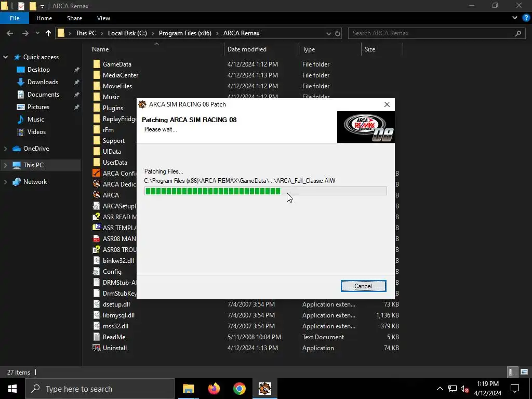Click Local Disk (C:) in breadcrumb
532x399 pixels.
coord(127,33)
